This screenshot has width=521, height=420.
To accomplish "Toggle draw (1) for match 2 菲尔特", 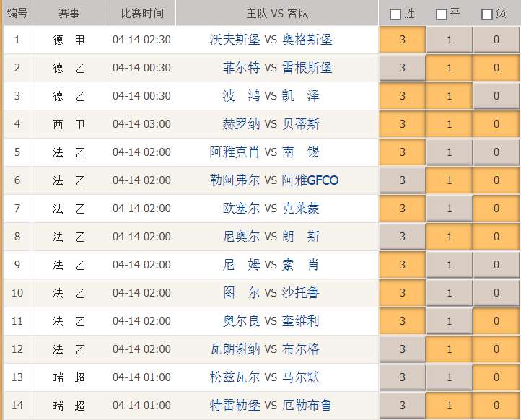I will point(450,68).
